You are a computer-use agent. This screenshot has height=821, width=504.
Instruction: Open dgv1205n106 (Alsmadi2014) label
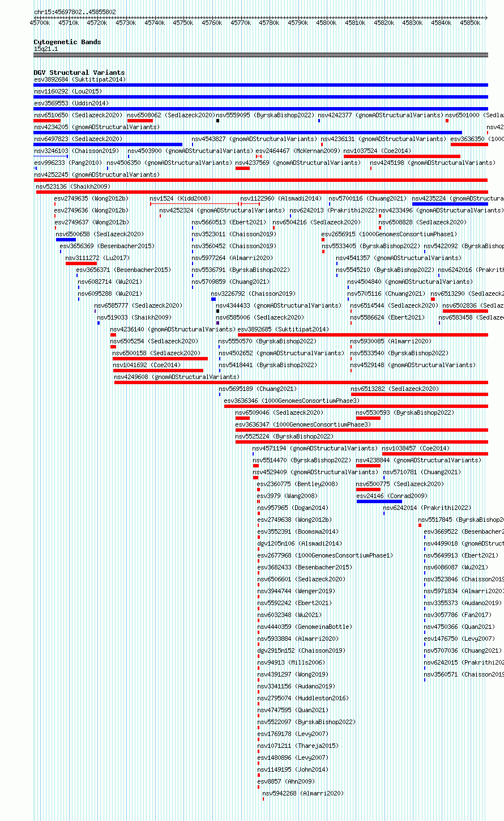(x=300, y=543)
